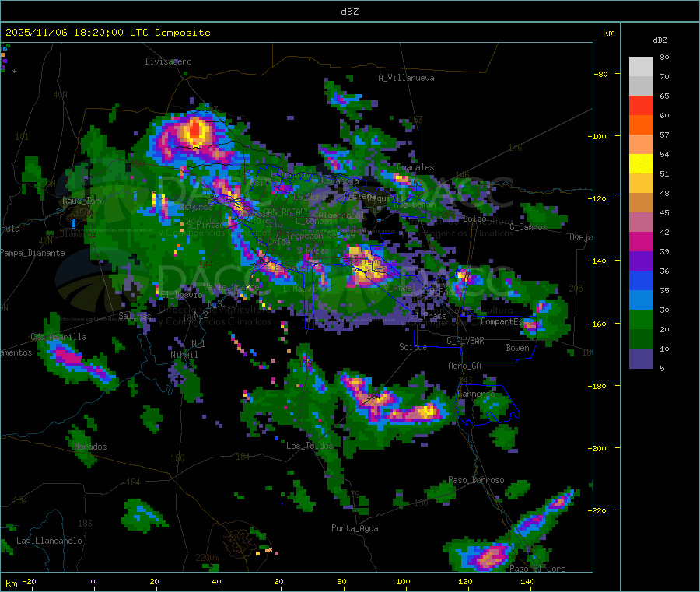Click the 0 tick on the bottom axis

(93, 582)
